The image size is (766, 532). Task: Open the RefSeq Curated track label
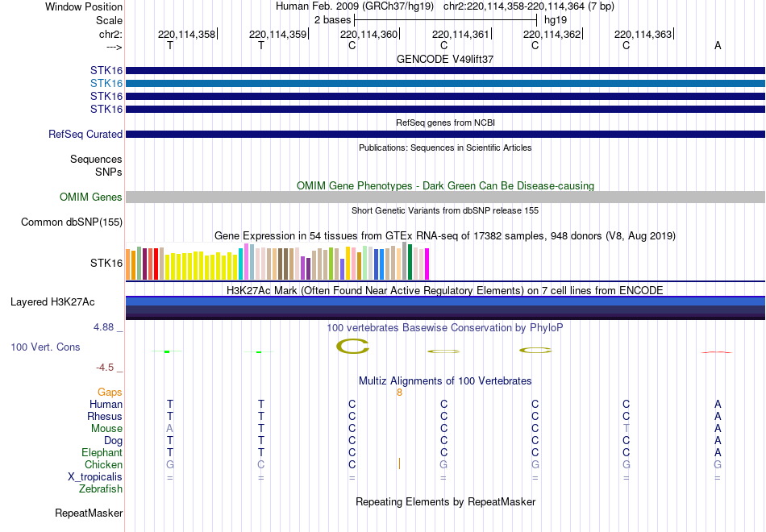(x=85, y=134)
